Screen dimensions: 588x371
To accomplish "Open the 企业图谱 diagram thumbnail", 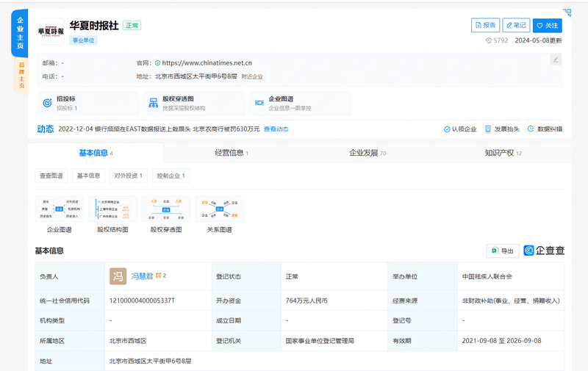I will (60, 209).
